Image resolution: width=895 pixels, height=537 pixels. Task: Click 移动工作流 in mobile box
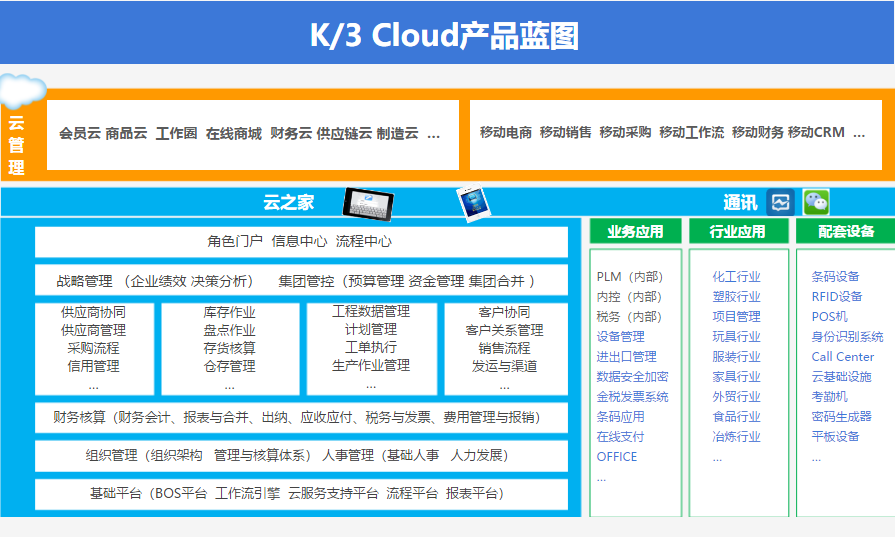click(x=691, y=132)
